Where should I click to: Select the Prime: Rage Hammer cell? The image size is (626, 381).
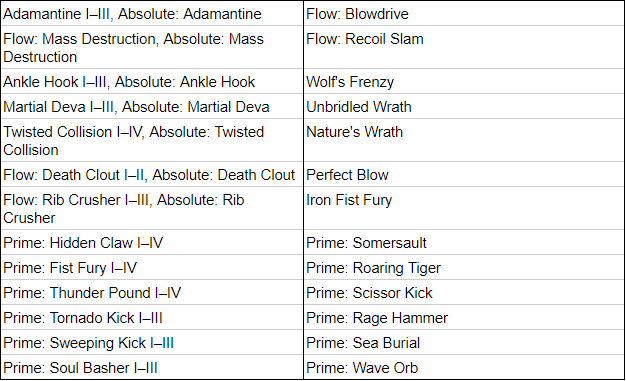[464, 318]
